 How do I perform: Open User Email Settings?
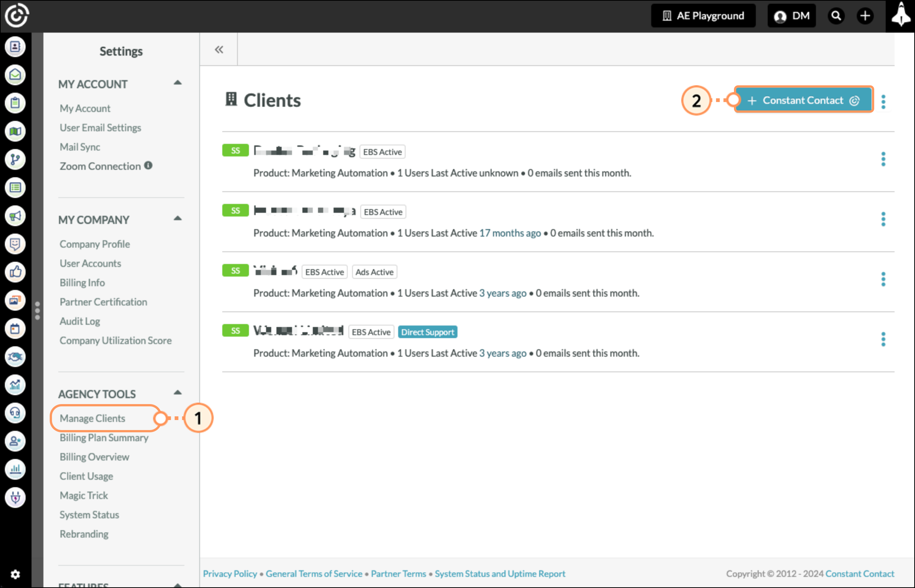coord(100,128)
